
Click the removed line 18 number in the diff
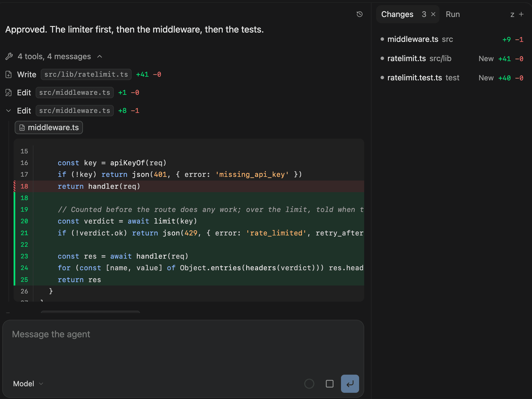point(24,186)
